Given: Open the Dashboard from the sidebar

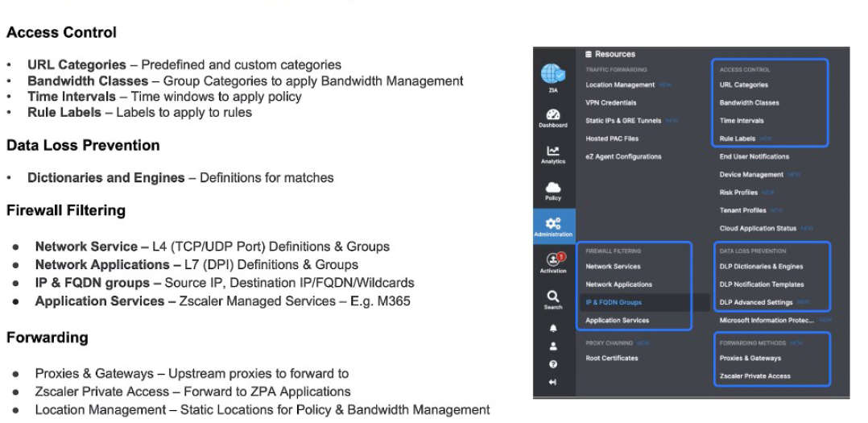Looking at the screenshot, I should tap(552, 118).
